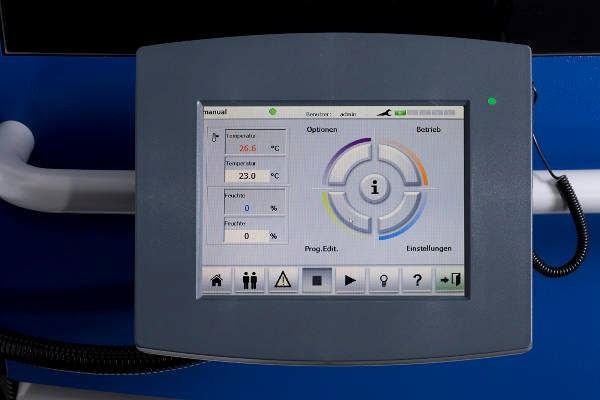600x400 pixels.
Task: Click the wrench service icon
Action: point(384,113)
